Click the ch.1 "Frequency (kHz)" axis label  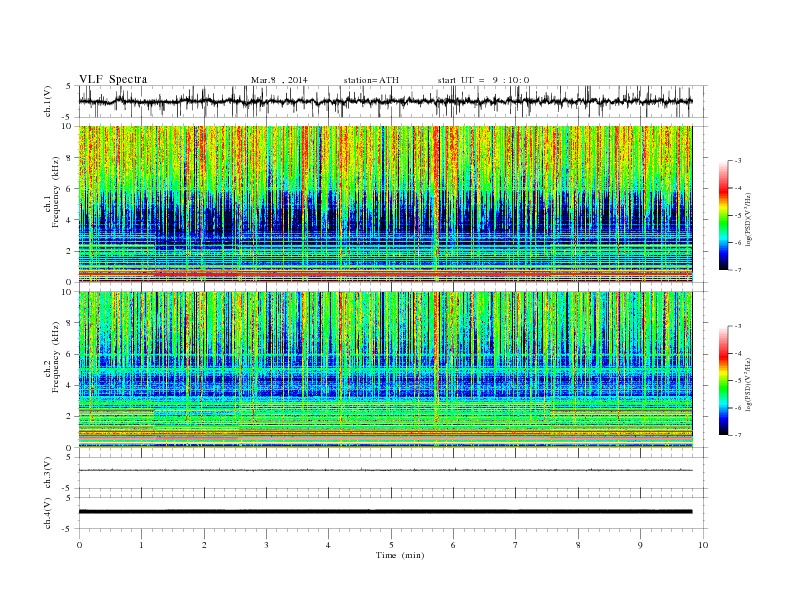55,192
